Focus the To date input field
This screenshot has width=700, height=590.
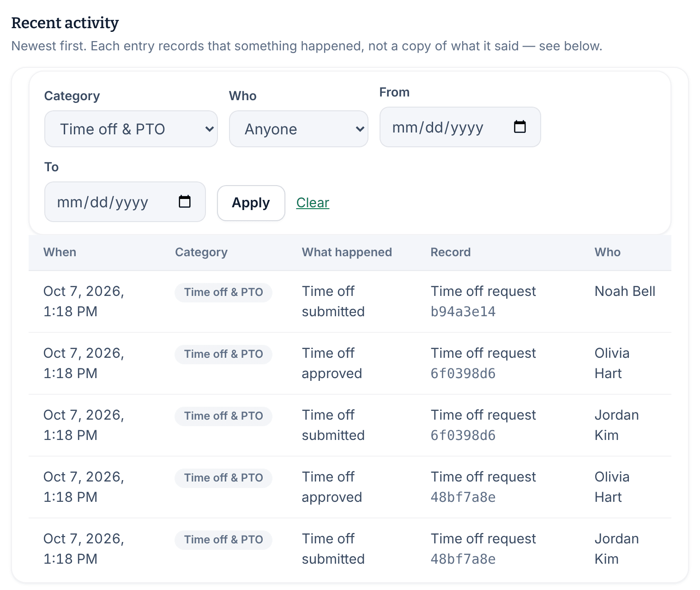125,202
